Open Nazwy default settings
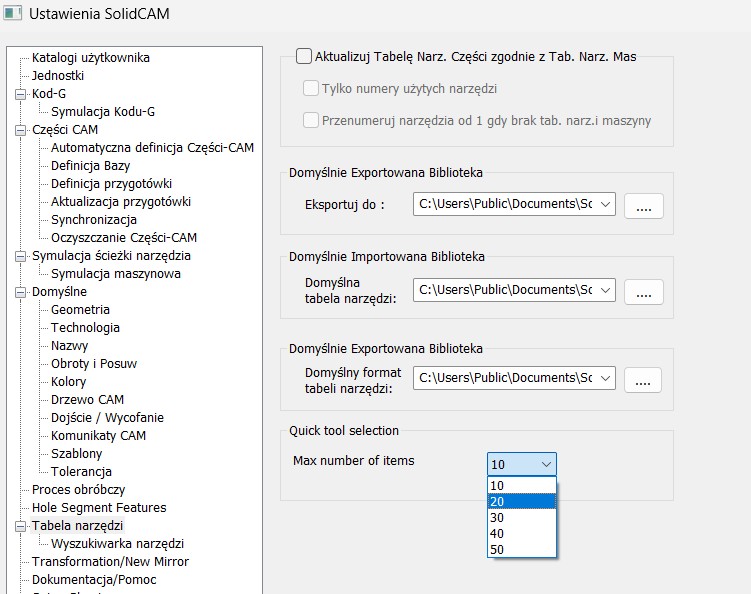This screenshot has height=594, width=751. [69, 345]
